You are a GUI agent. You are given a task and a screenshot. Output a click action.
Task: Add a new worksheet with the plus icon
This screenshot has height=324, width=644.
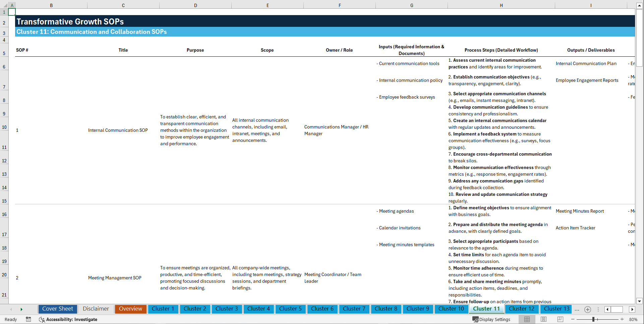[x=587, y=309]
